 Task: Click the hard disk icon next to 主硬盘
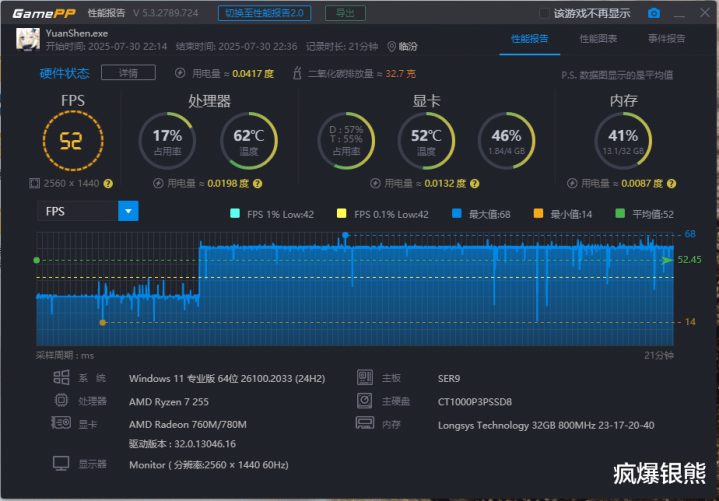[x=365, y=401]
